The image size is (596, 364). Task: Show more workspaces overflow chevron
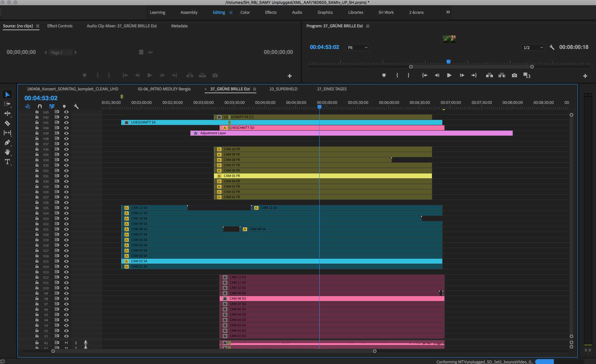(448, 12)
